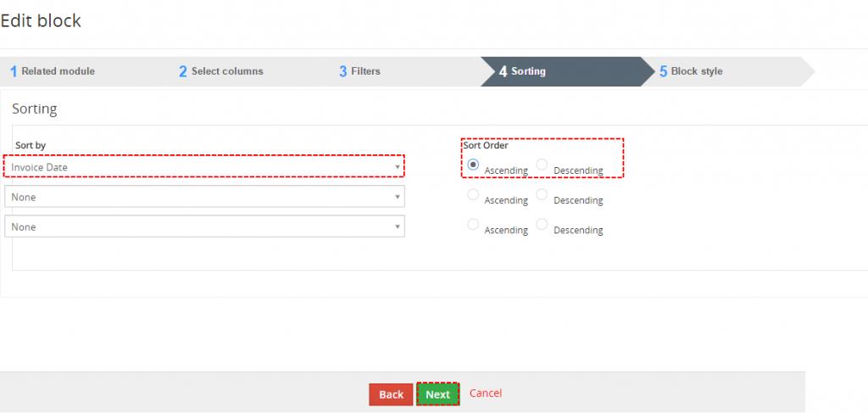
Task: Expand the second Sort by dropdown
Action: click(x=203, y=197)
